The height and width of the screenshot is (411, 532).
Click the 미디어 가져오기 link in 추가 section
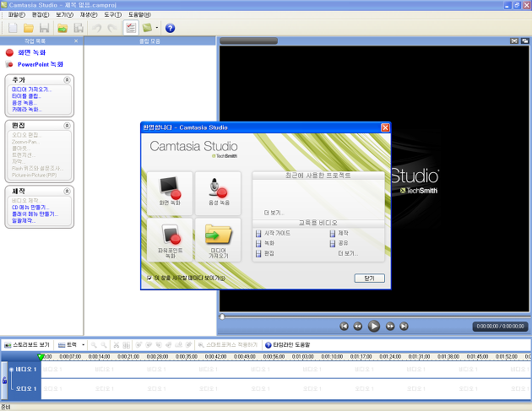pos(31,89)
